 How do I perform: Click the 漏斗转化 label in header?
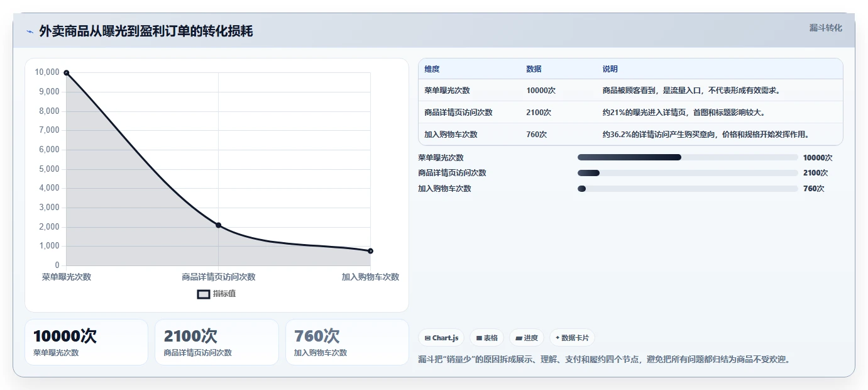point(825,28)
